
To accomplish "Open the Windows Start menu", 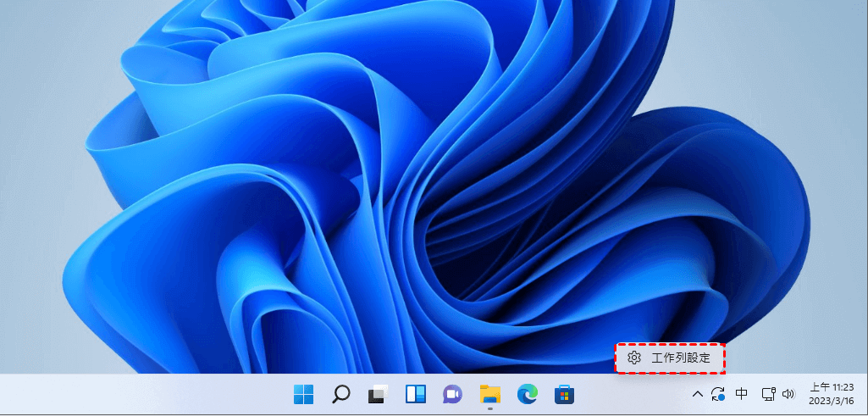I will [303, 394].
